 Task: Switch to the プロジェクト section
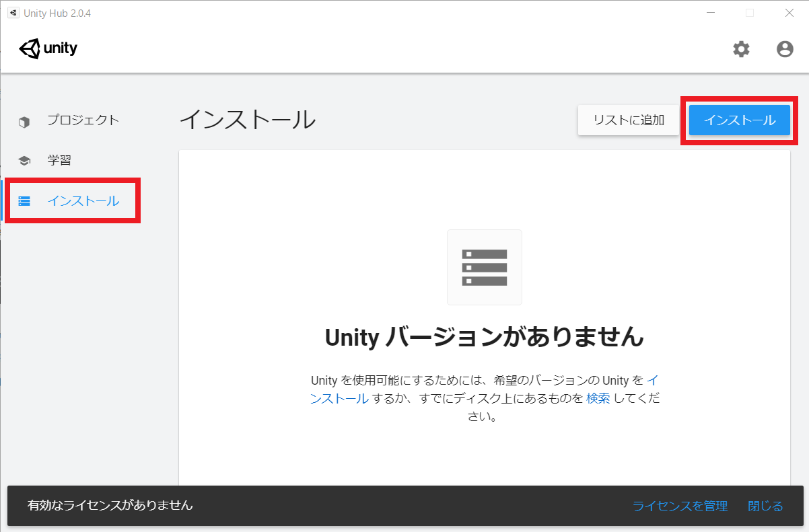[x=82, y=120]
